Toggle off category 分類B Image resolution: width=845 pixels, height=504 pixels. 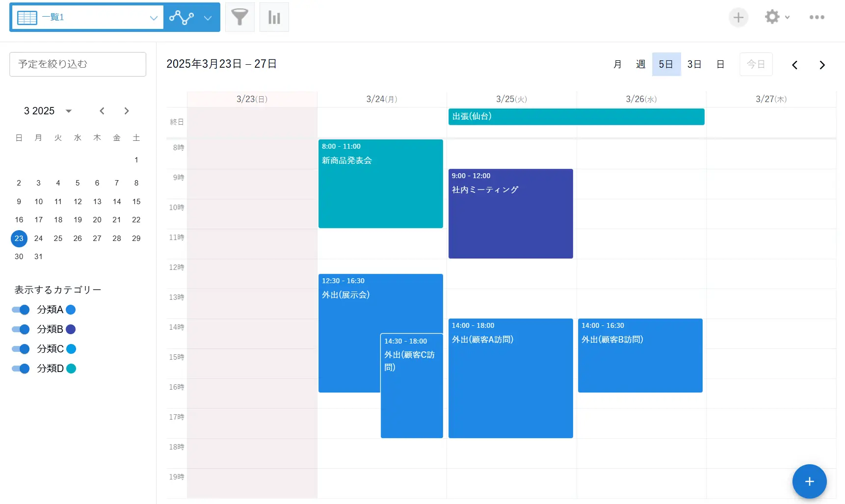21,329
